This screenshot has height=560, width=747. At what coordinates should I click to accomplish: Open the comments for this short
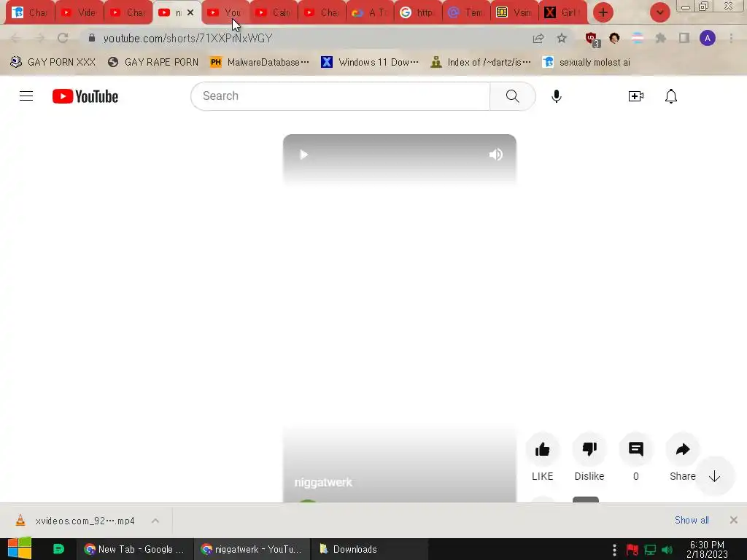(636, 449)
